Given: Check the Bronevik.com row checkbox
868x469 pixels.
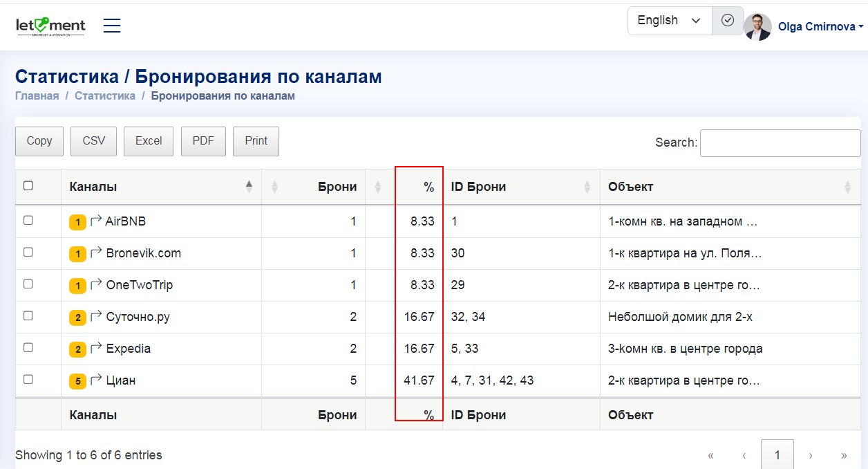Looking at the screenshot, I should pyautogui.click(x=28, y=252).
